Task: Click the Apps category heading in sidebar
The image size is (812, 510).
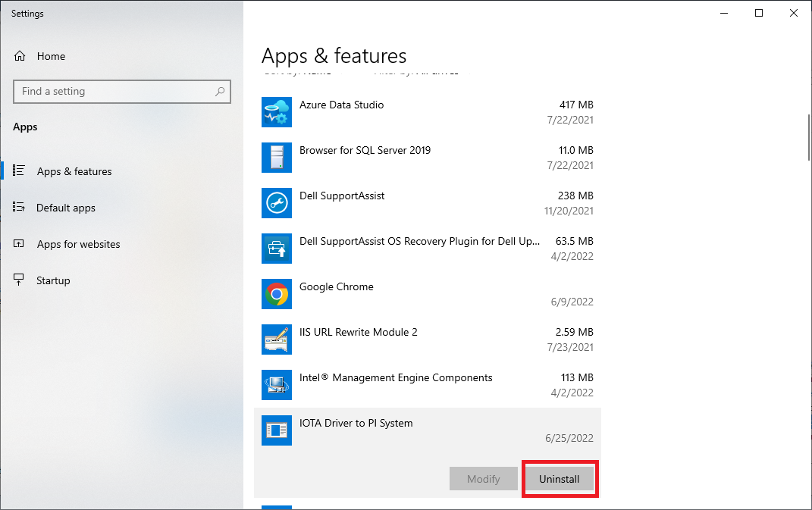Action: tap(25, 127)
